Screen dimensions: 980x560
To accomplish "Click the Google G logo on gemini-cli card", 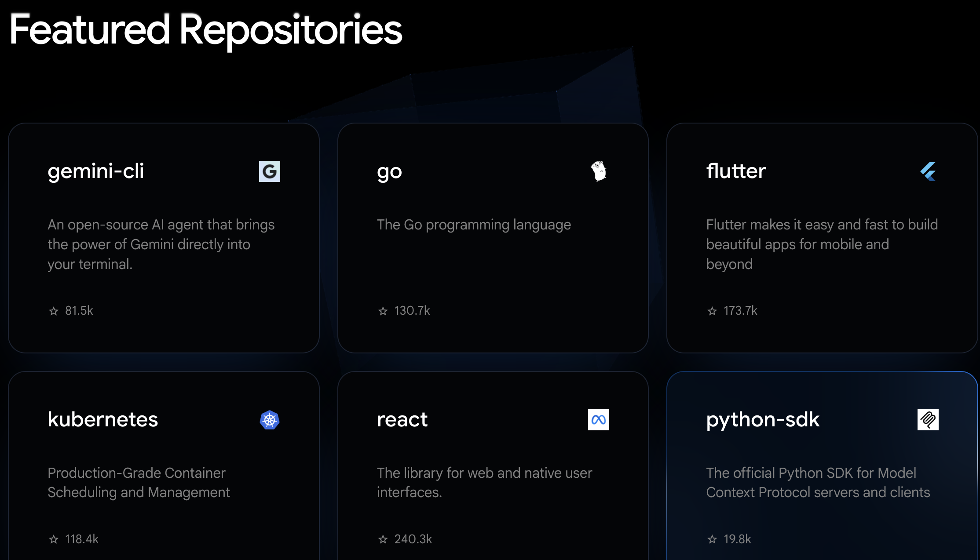I will [269, 171].
